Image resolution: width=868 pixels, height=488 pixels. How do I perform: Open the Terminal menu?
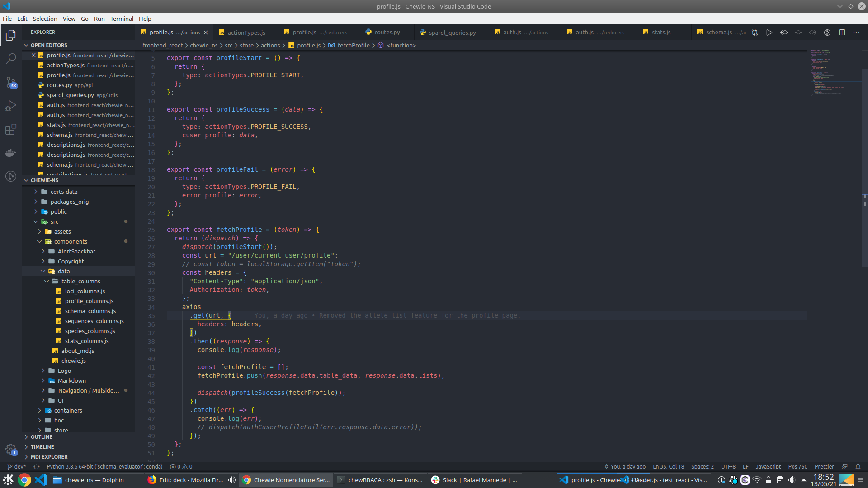[x=122, y=19]
